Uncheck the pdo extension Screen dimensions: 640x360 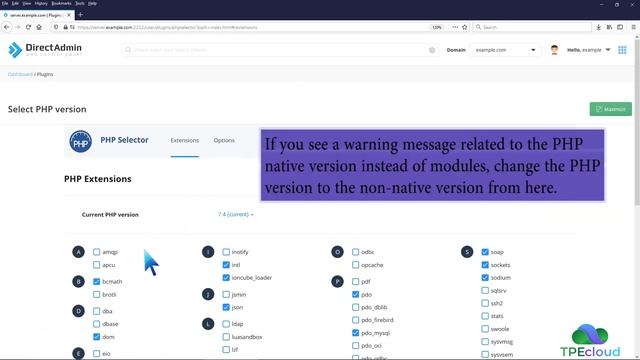click(x=356, y=294)
